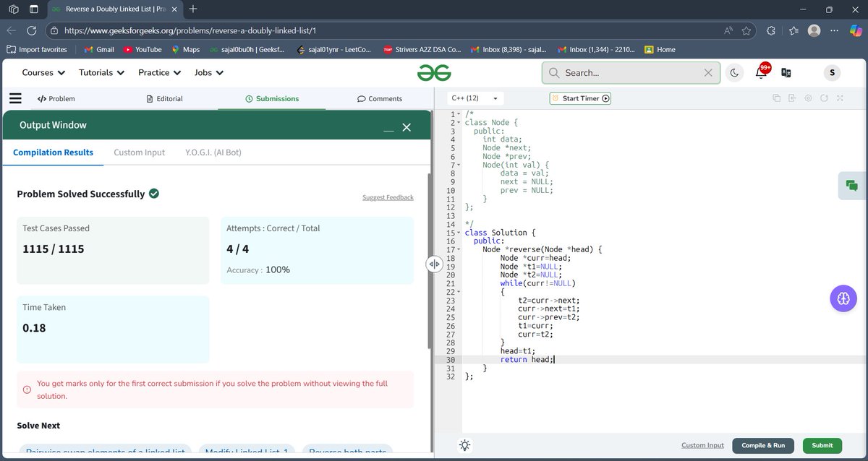Click the 0.18 time taken value
The width and height of the screenshot is (868, 461).
(34, 328)
